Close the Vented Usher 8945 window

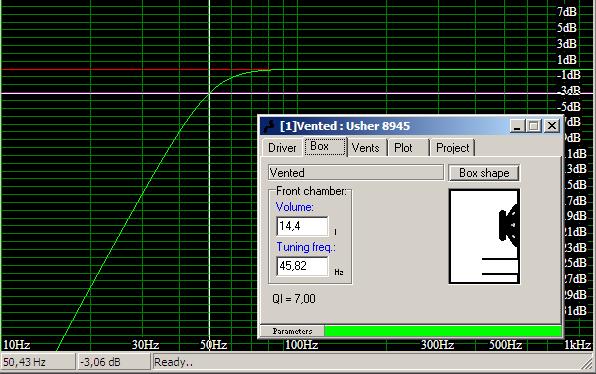tap(552, 126)
